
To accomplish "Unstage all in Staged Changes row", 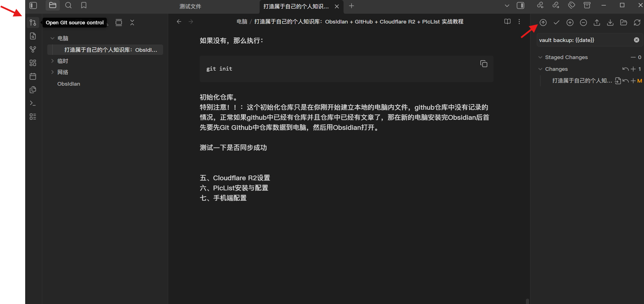I will tap(633, 57).
